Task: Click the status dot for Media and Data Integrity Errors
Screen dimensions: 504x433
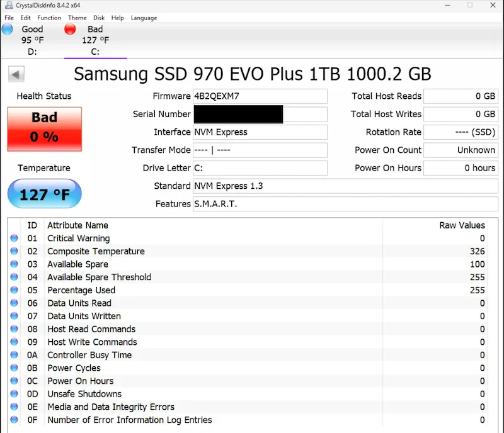Action: [x=14, y=407]
